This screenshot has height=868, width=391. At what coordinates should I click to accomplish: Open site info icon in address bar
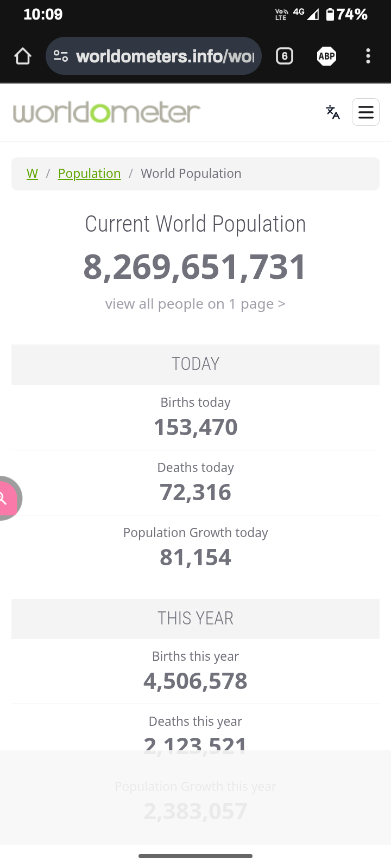click(61, 56)
